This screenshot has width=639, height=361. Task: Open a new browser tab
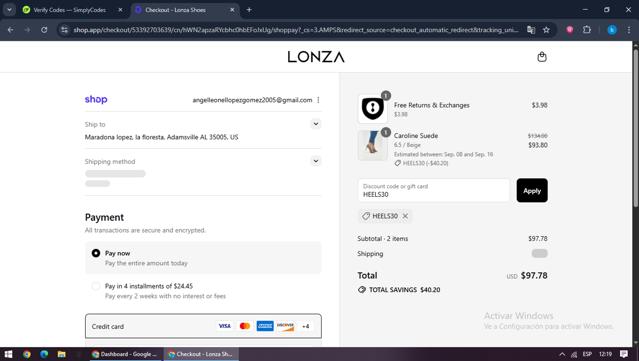tap(249, 10)
